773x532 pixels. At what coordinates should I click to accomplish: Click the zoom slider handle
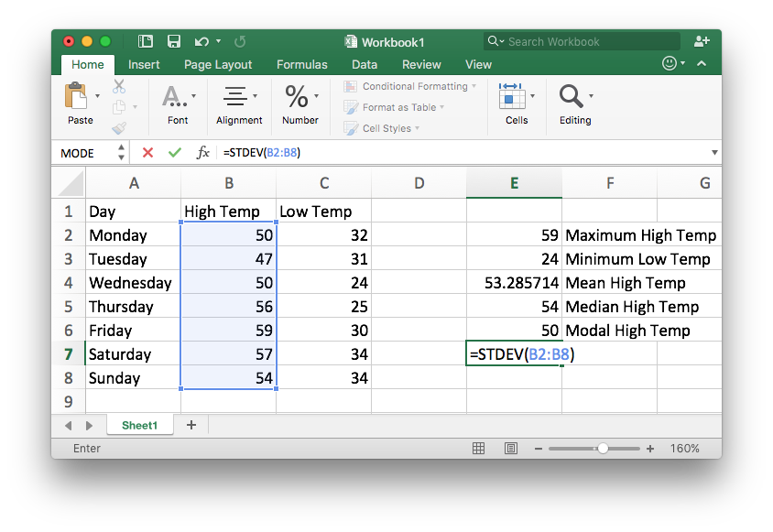coord(603,449)
